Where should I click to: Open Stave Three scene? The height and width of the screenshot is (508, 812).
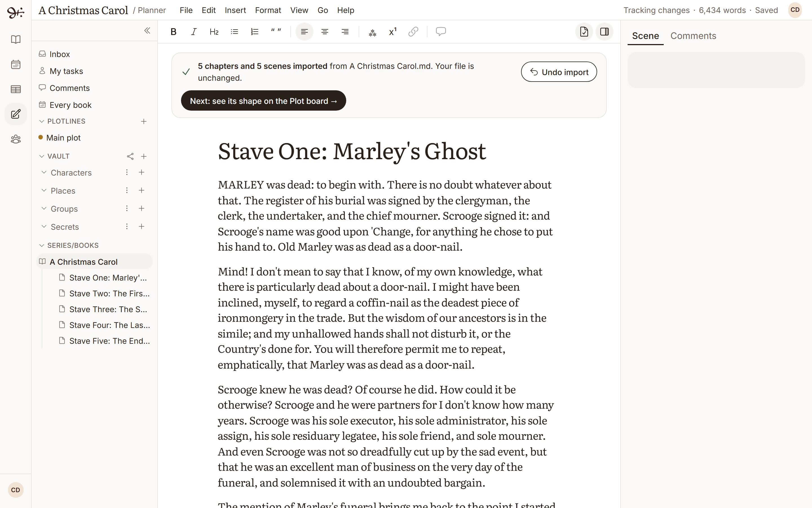104,309
